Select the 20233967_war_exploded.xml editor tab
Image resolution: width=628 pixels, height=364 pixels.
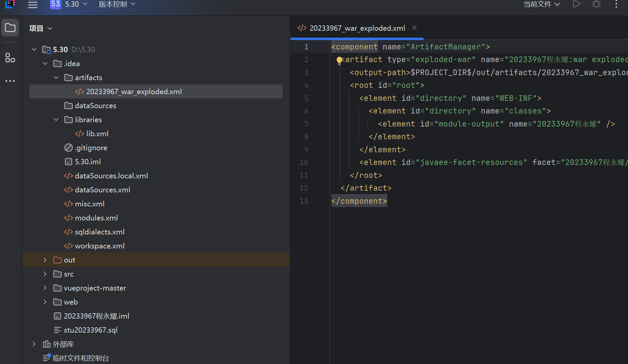pyautogui.click(x=357, y=28)
